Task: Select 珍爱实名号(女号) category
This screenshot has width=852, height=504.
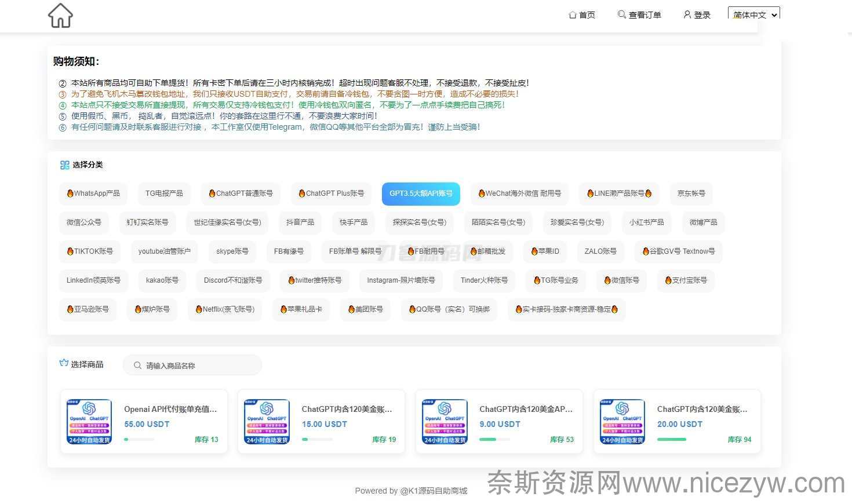Action: 577,222
